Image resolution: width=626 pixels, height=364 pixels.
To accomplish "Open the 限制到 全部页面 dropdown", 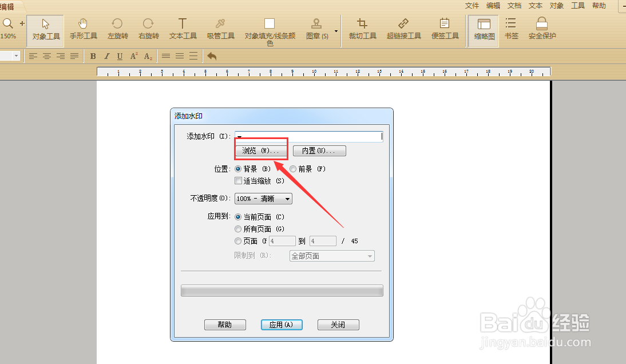I will tap(332, 256).
